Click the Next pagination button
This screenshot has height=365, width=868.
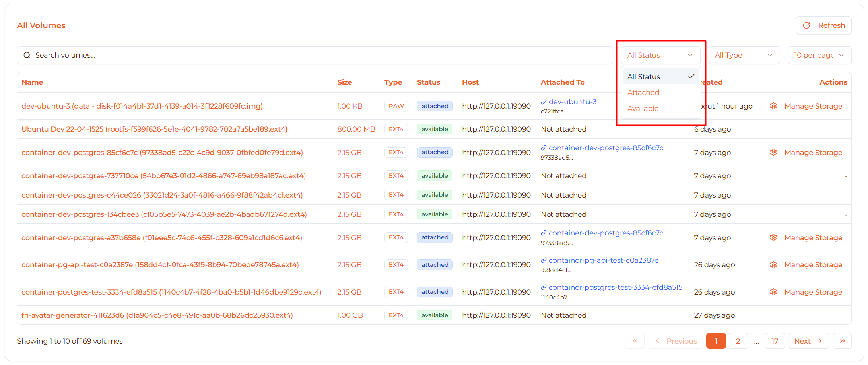808,341
